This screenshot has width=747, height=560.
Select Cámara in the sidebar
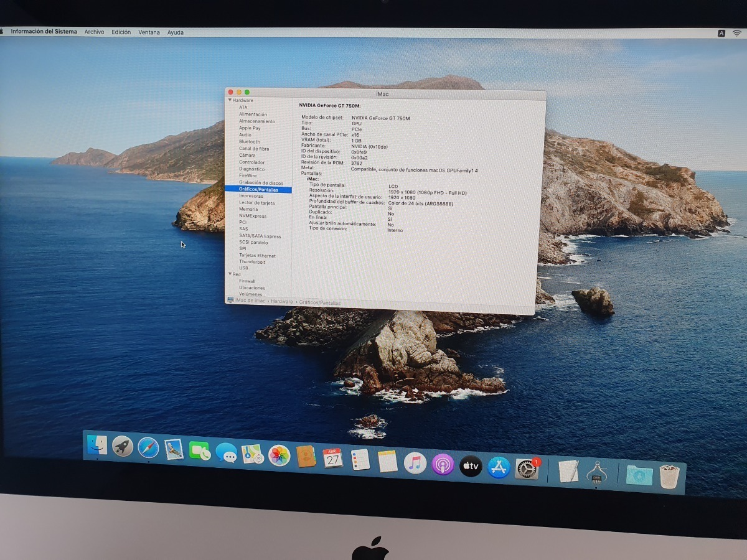click(x=247, y=156)
